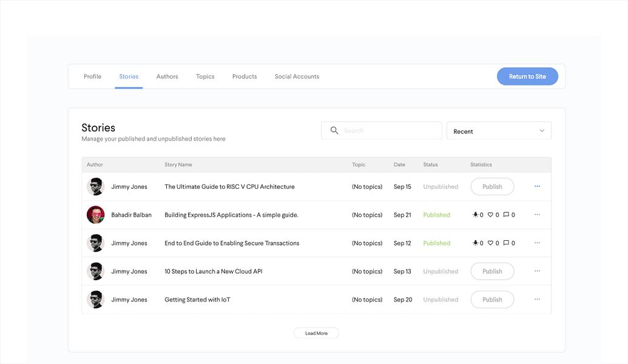Switch to Social Accounts tab

coord(297,76)
